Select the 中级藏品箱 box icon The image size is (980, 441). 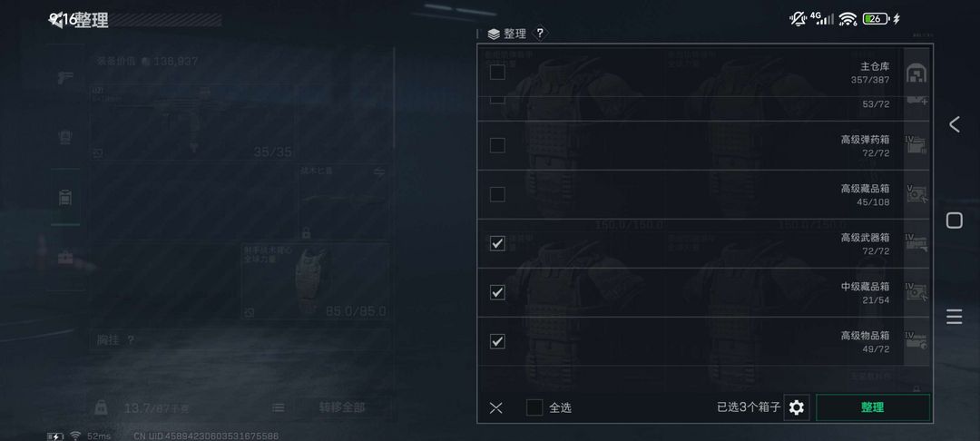[x=916, y=292]
